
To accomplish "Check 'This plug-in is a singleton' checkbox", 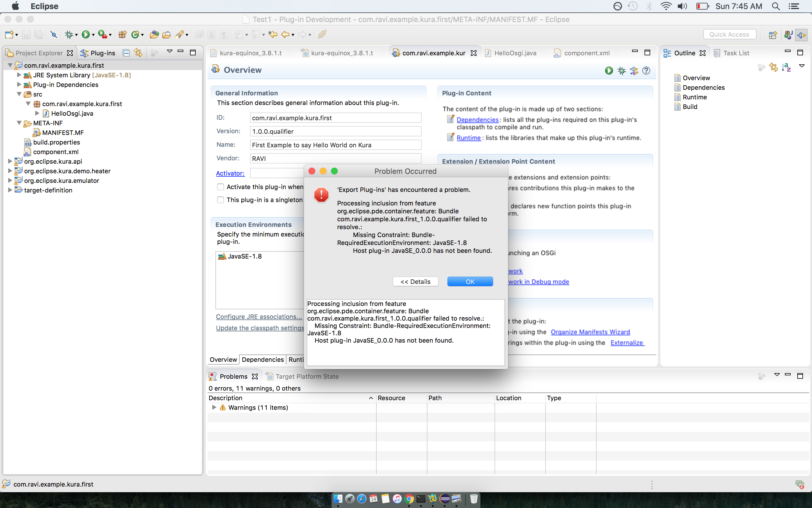I will [x=220, y=200].
